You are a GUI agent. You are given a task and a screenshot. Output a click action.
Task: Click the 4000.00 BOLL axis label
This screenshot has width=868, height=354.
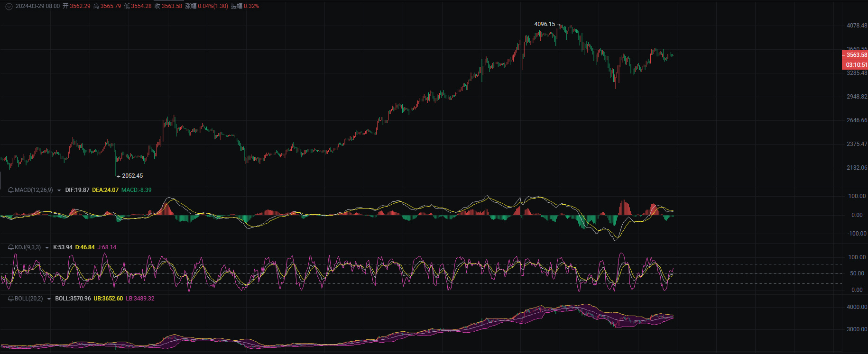[857, 307]
